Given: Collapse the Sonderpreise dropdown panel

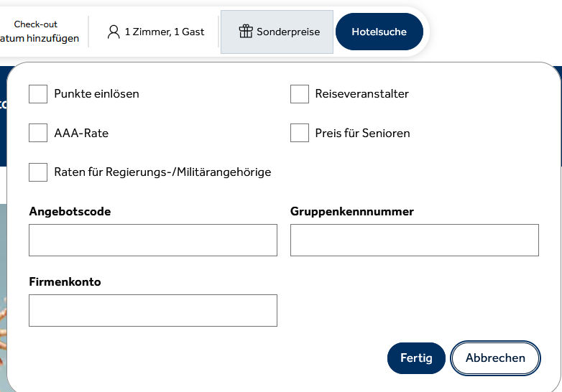Looking at the screenshot, I should click(277, 32).
